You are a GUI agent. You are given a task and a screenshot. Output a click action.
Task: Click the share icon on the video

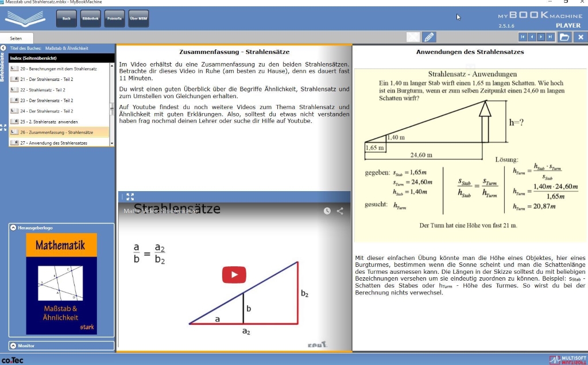(340, 211)
